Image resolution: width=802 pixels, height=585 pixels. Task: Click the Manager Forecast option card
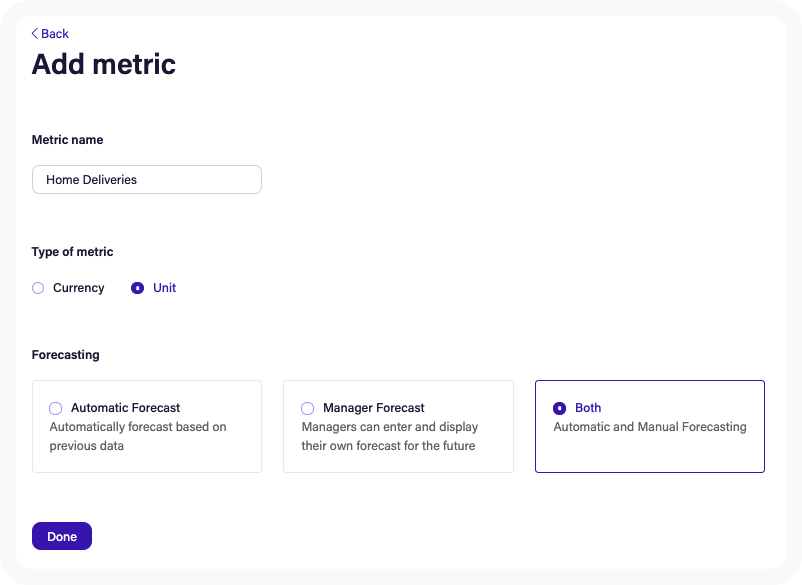(x=398, y=426)
